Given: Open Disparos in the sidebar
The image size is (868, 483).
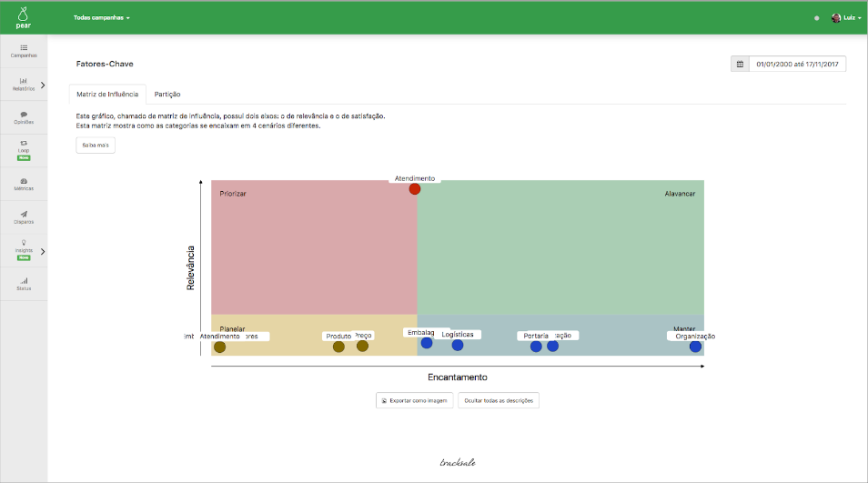Looking at the screenshot, I should pos(24,217).
